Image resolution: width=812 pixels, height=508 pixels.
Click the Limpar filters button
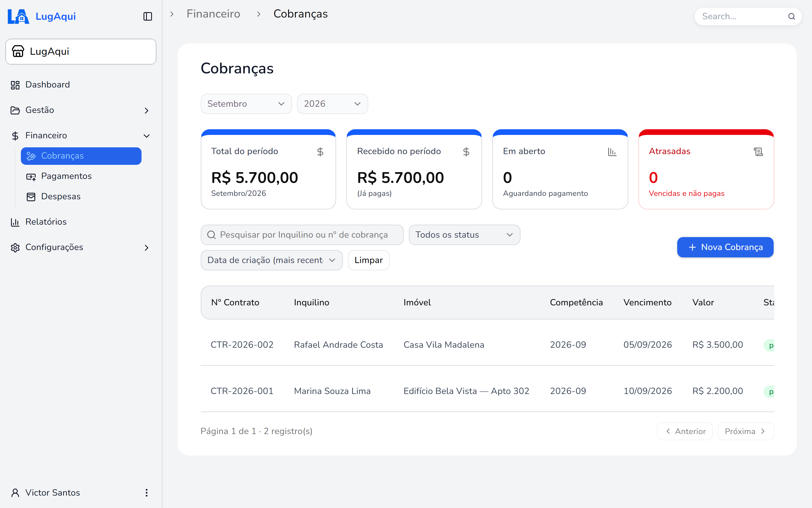(369, 260)
